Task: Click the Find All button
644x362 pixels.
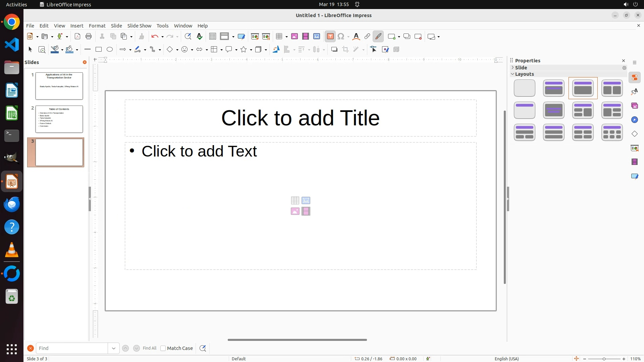Action: coord(149,348)
